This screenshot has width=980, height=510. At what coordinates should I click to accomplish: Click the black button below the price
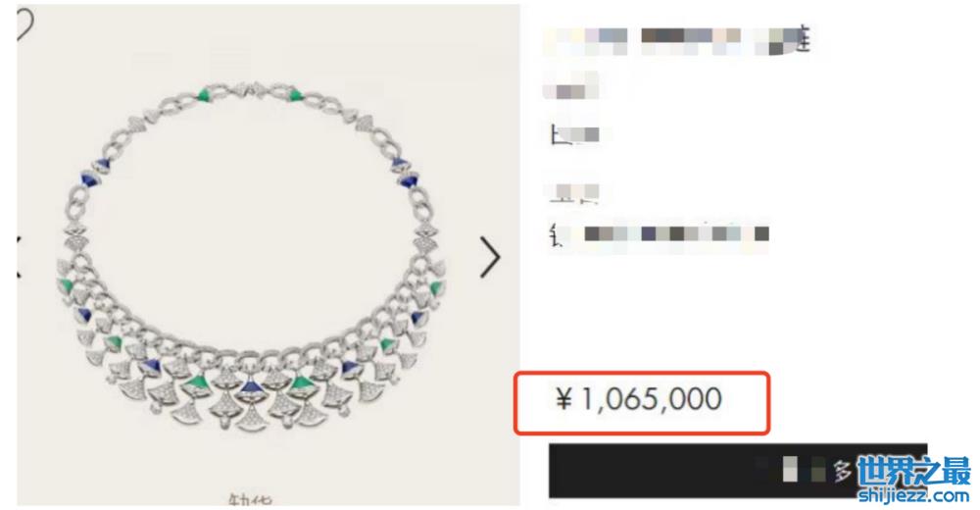tap(738, 471)
